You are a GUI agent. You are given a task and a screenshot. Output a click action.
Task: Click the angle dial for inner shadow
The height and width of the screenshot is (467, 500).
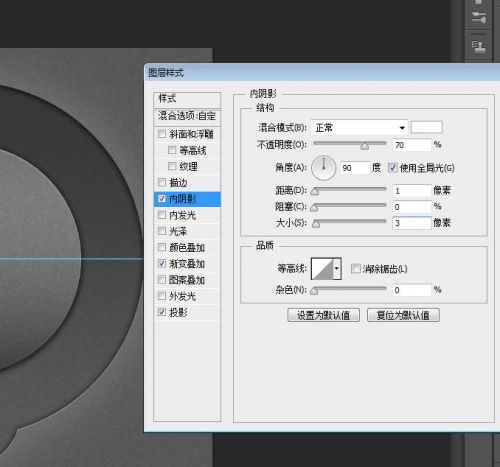point(323,168)
